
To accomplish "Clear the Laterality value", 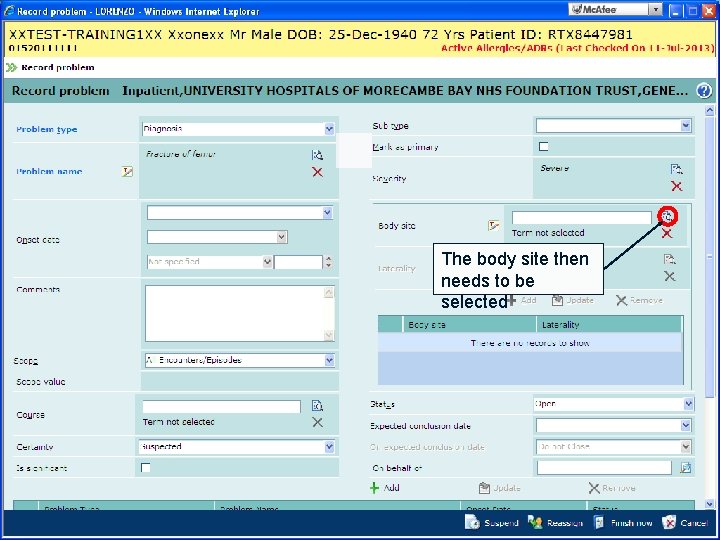I will coord(669,276).
